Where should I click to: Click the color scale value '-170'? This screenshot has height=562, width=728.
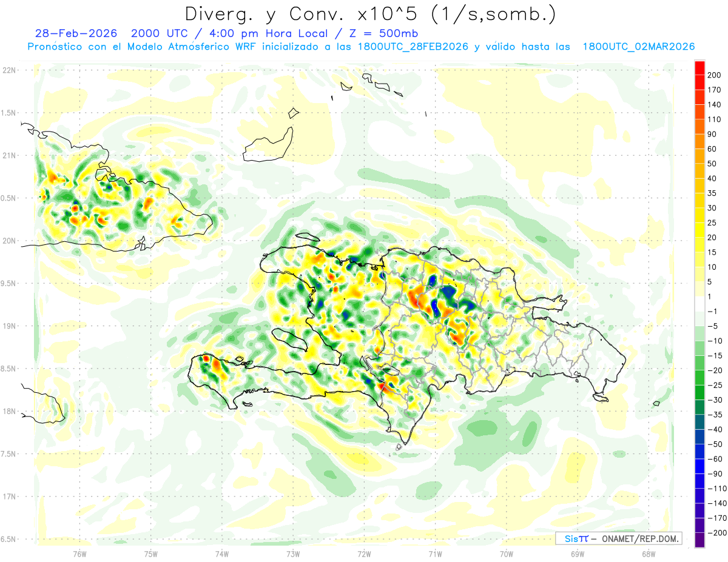point(716,518)
